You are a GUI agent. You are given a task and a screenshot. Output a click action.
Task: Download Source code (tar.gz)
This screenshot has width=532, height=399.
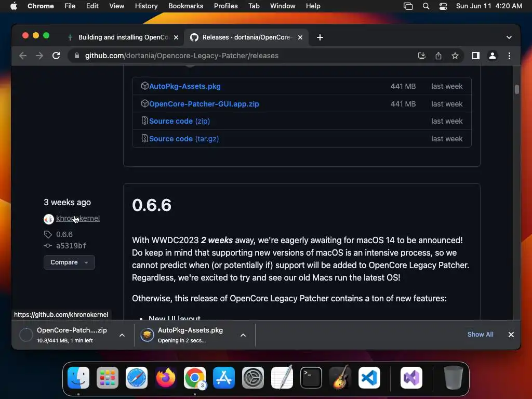point(184,139)
